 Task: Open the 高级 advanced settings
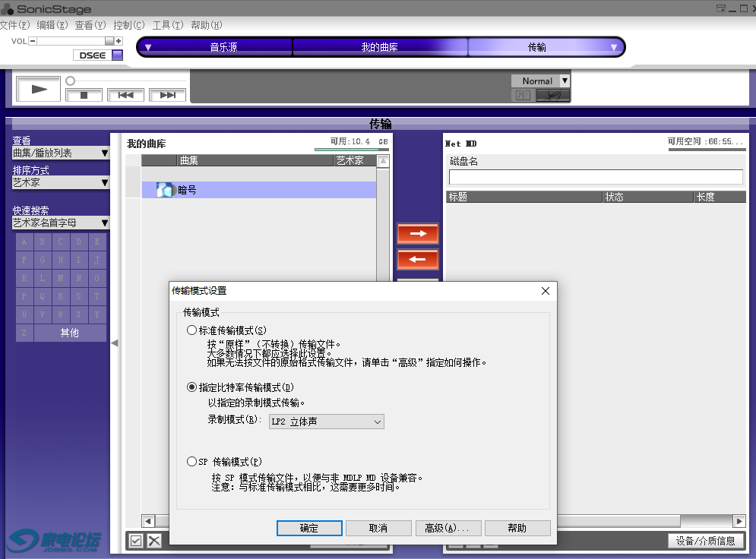click(x=448, y=528)
